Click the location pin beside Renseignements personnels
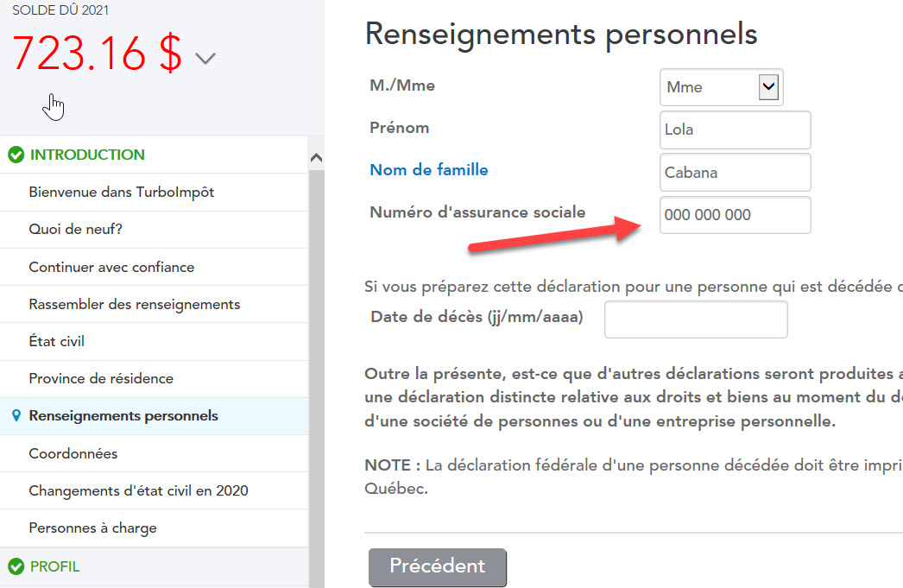The height and width of the screenshot is (588, 903). point(16,416)
